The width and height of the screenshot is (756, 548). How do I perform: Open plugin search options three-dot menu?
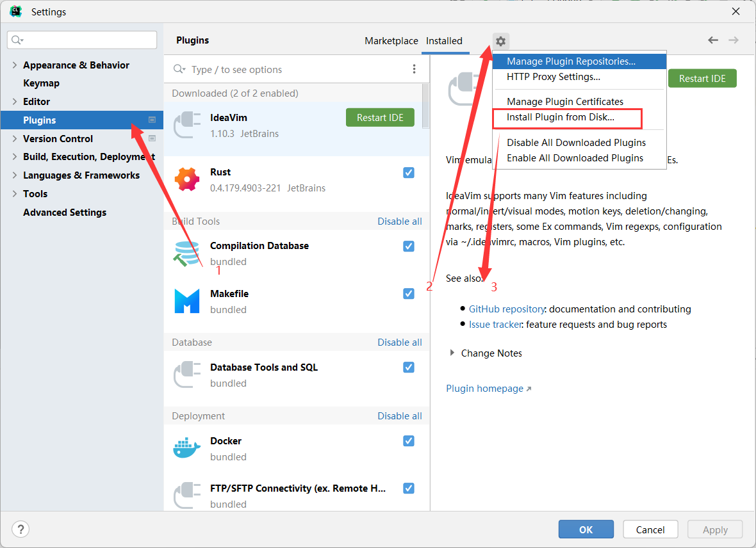click(414, 69)
